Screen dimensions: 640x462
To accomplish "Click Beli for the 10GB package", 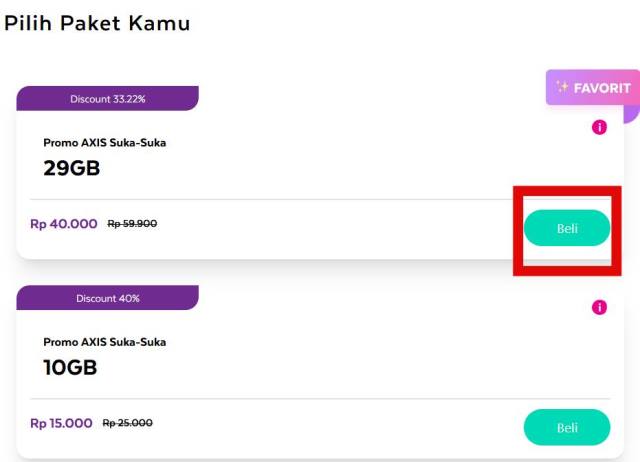I will click(x=567, y=427).
